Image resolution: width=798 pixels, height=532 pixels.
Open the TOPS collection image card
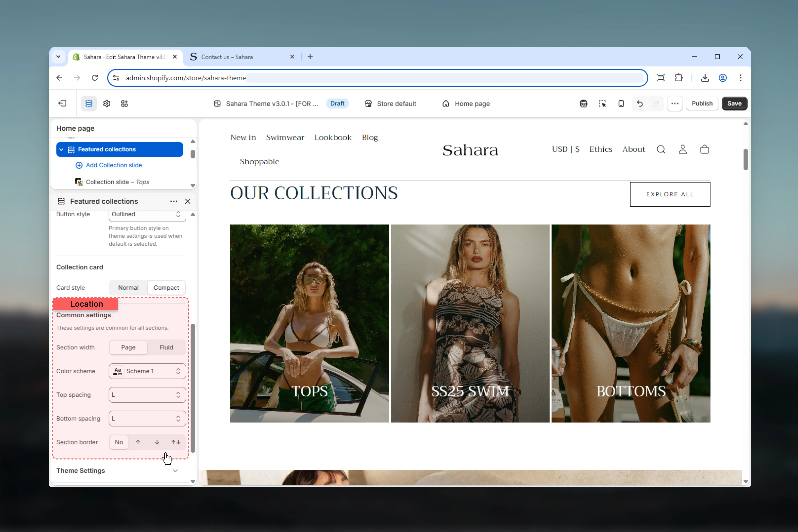pyautogui.click(x=309, y=323)
